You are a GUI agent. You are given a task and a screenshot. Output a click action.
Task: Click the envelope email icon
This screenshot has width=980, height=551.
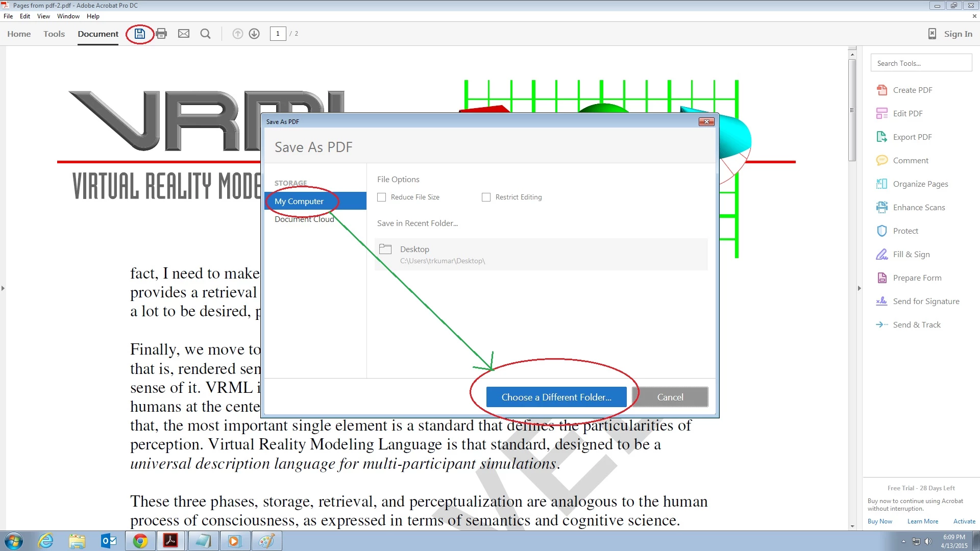coord(184,34)
